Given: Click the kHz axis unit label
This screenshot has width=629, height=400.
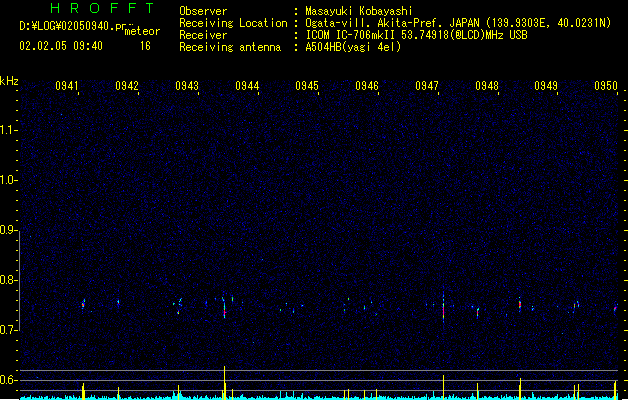Looking at the screenshot, I should tap(9, 81).
